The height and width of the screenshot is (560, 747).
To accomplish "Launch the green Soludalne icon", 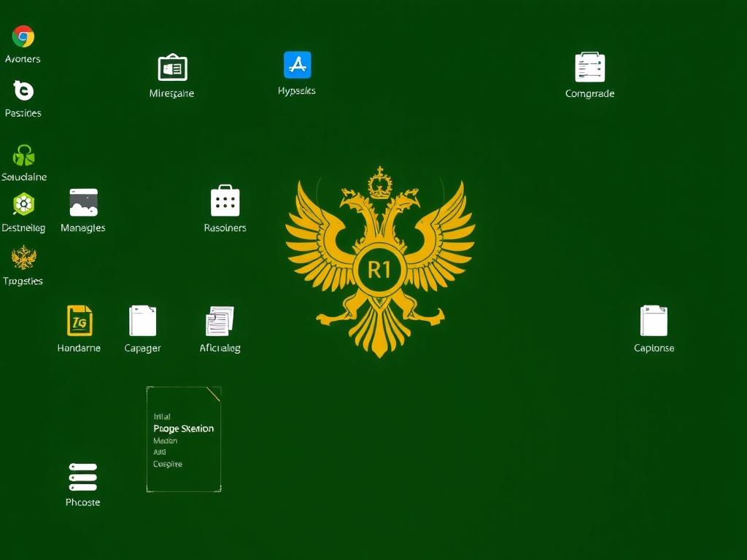I will [x=23, y=155].
